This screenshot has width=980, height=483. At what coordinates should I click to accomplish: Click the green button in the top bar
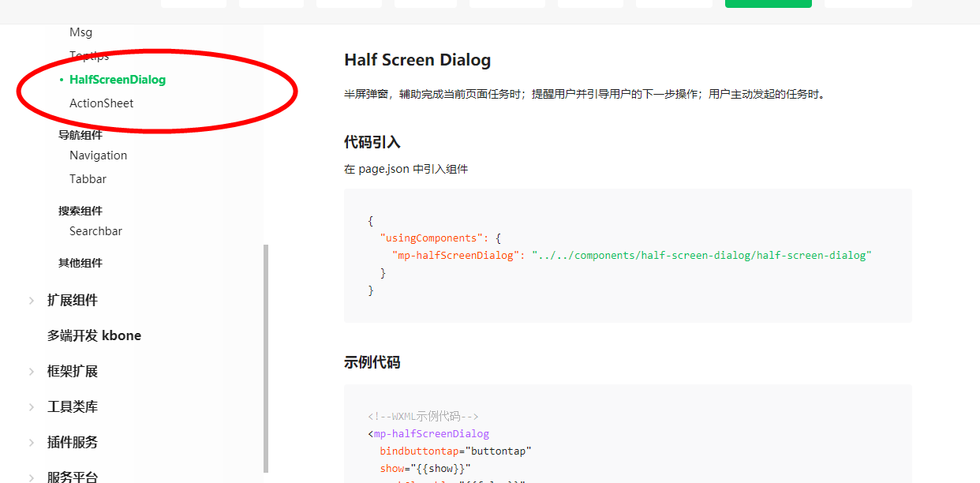tap(769, 3)
